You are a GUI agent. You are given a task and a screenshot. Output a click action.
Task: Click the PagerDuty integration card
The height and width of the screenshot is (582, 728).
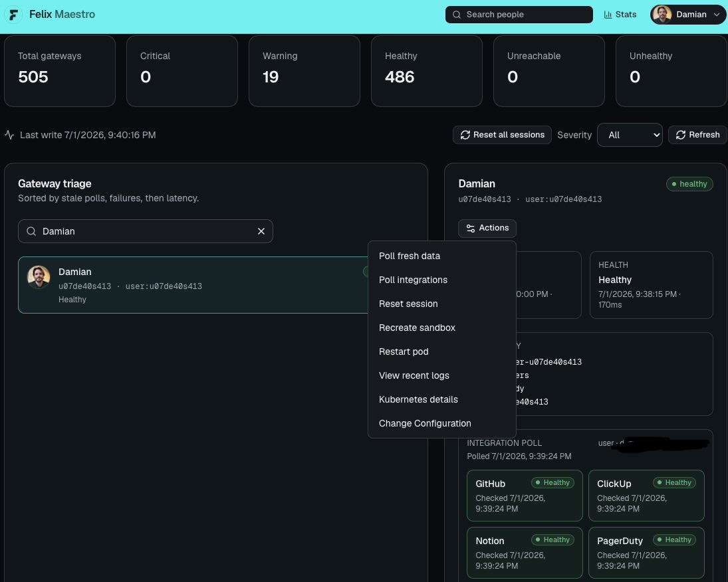646,553
